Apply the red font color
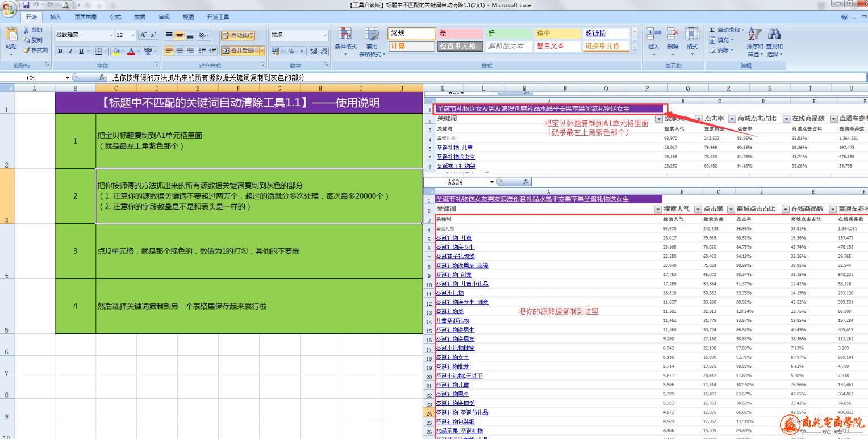Image resolution: width=868 pixels, height=439 pixels. point(131,51)
